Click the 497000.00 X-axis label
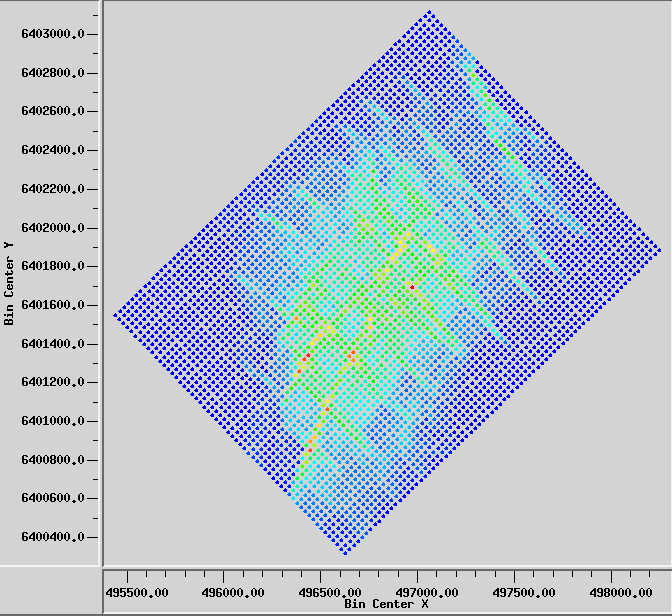The image size is (672, 616). tap(427, 593)
